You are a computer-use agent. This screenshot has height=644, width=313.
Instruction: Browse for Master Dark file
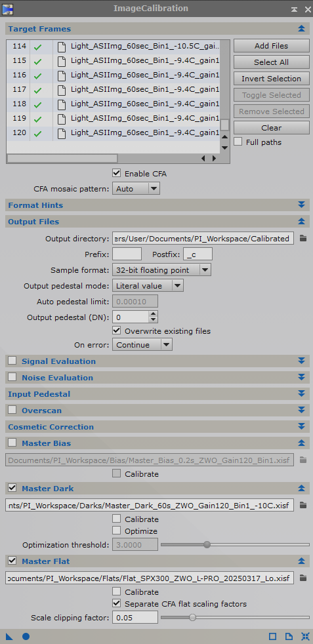303,505
